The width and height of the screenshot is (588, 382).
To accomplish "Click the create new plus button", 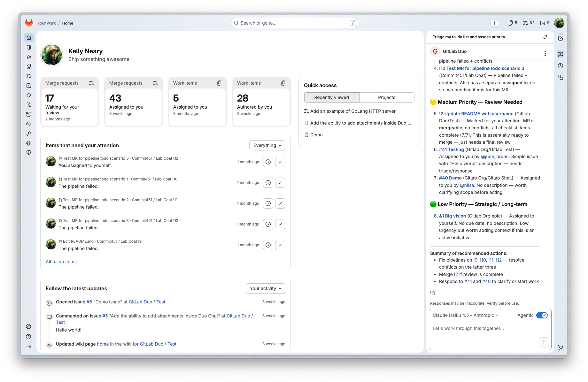I will pos(494,23).
